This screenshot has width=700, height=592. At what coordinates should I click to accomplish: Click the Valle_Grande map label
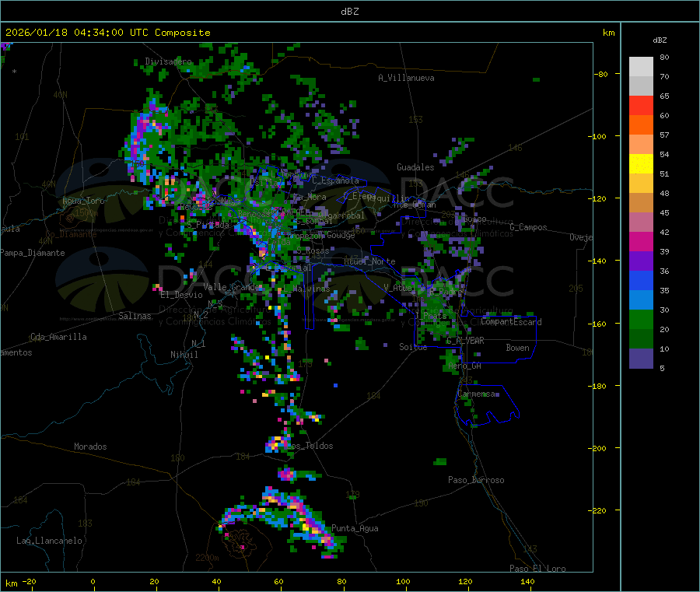point(231,286)
